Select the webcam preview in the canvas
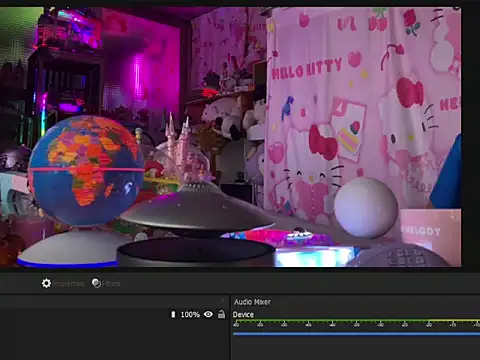 click(230, 137)
